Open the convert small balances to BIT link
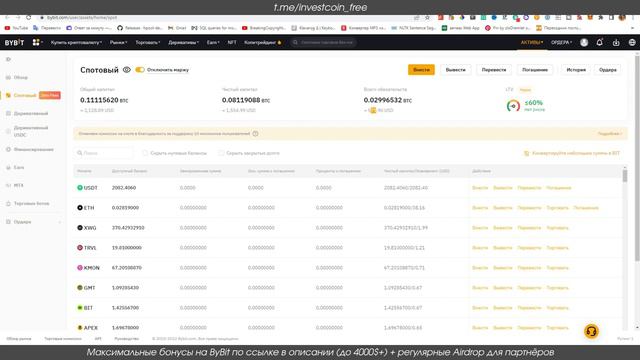This screenshot has height=360, width=640. point(572,153)
